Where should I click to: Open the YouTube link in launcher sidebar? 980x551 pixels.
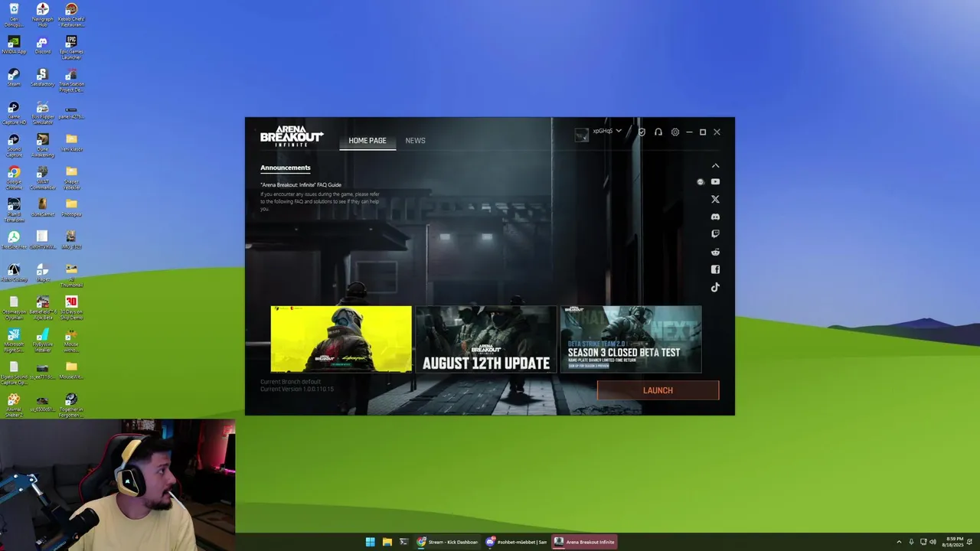(715, 182)
